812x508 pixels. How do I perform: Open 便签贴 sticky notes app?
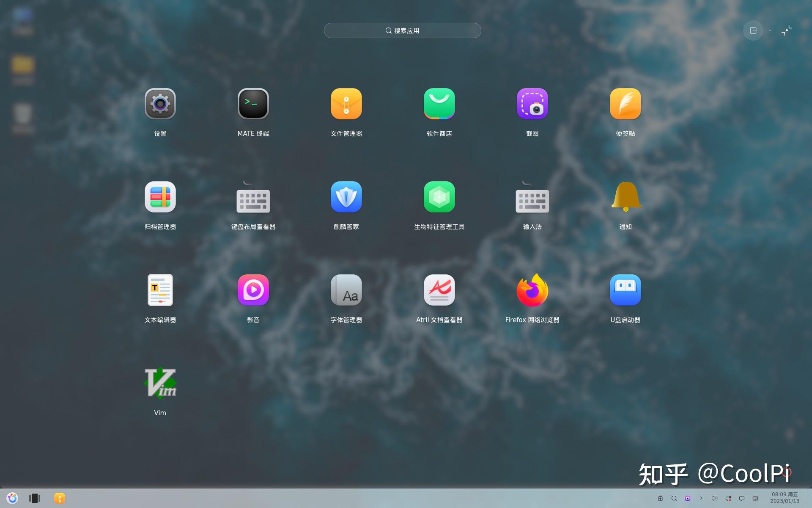[625, 104]
